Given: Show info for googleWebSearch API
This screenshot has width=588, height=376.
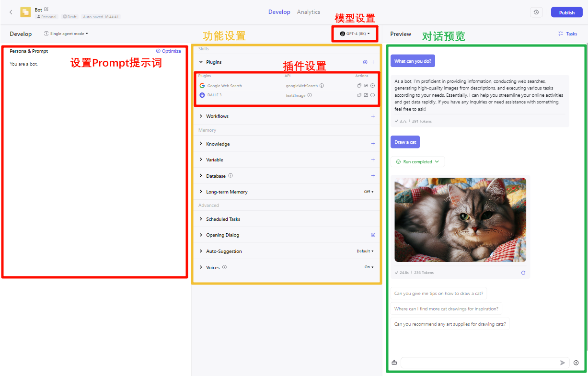Looking at the screenshot, I should pos(322,86).
